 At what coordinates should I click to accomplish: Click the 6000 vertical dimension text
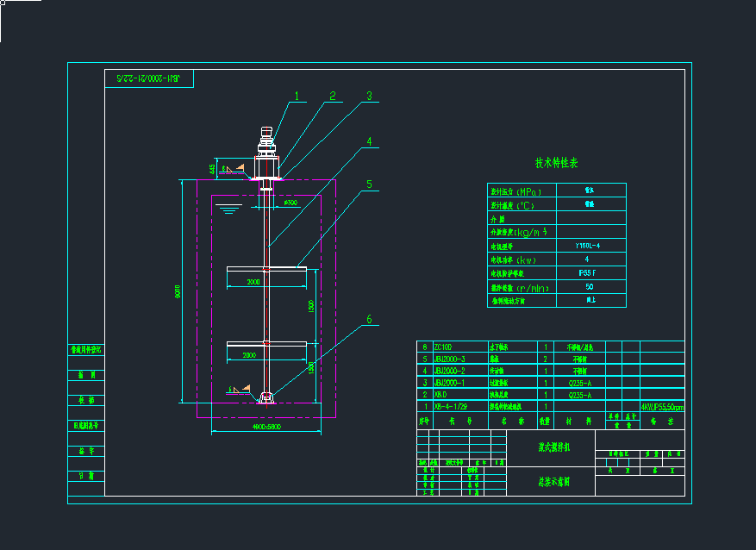[178, 293]
